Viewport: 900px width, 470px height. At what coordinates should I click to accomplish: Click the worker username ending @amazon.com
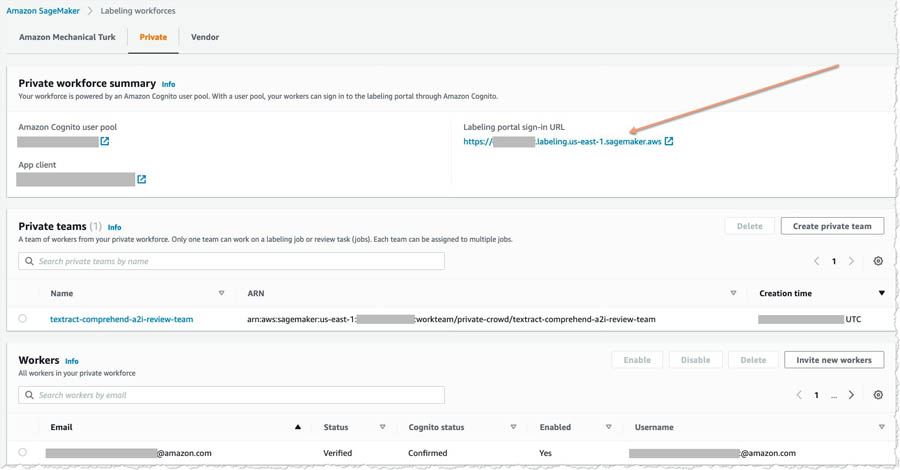[712, 453]
